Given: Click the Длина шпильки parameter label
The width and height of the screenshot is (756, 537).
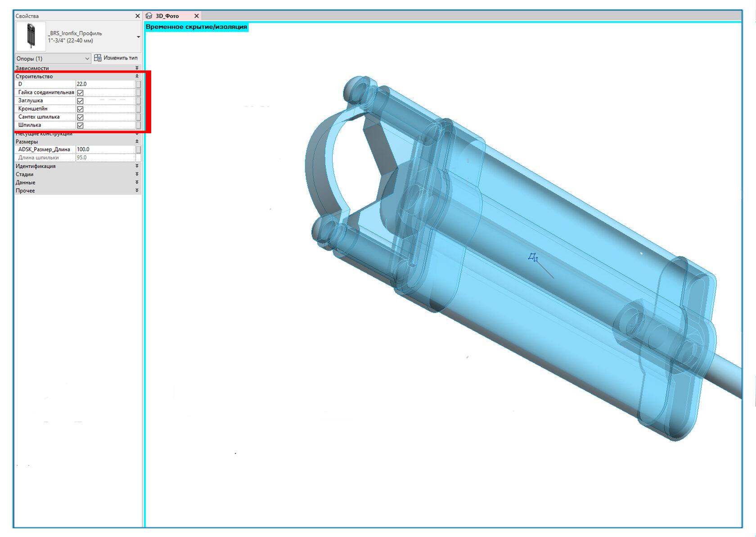Looking at the screenshot, I should pos(38,158).
